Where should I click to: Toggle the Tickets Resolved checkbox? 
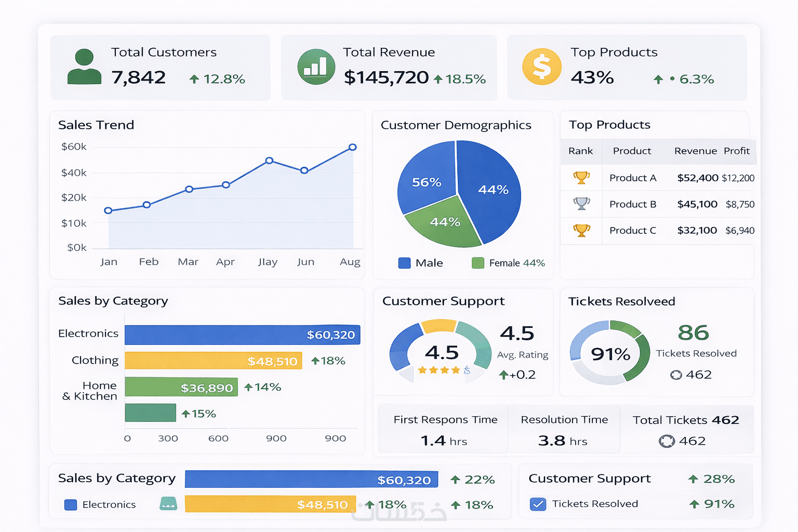(538, 504)
